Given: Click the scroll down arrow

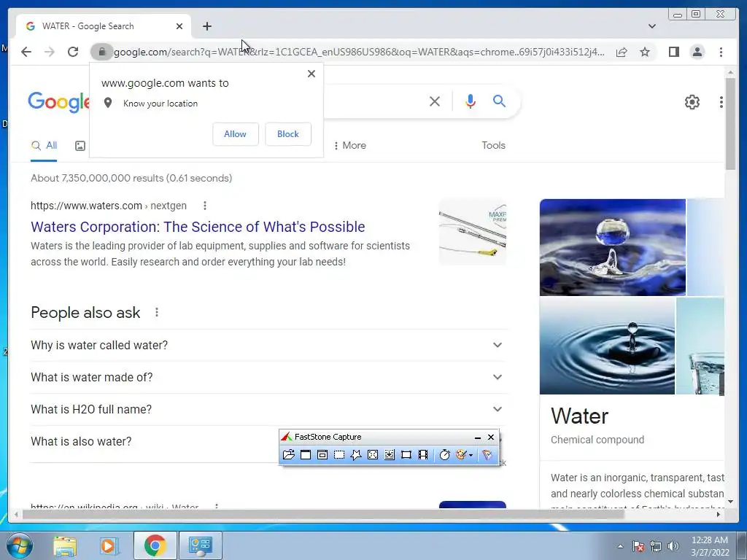Looking at the screenshot, I should point(729,502).
